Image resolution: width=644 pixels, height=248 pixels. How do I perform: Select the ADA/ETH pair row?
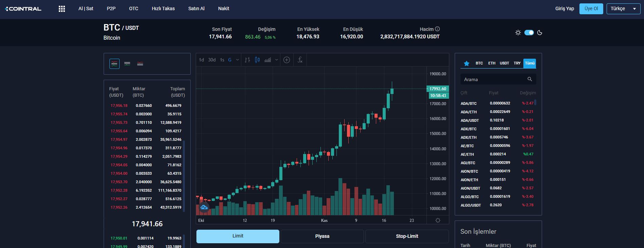click(x=498, y=112)
